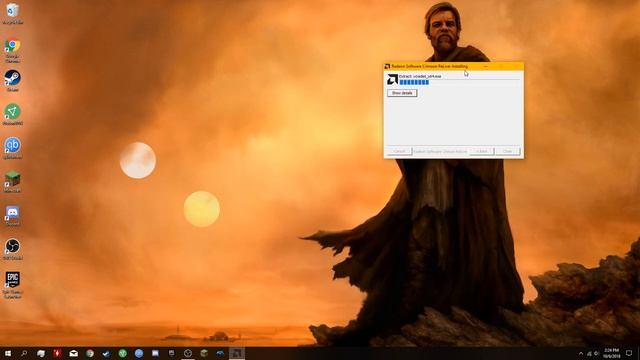The height and width of the screenshot is (360, 640).
Task: Click the Show details button
Action: tap(402, 93)
